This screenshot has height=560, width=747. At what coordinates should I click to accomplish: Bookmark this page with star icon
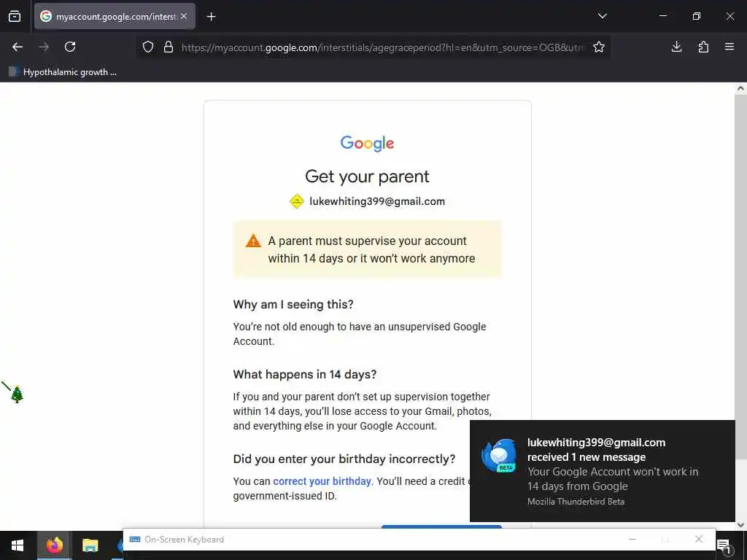click(x=599, y=47)
